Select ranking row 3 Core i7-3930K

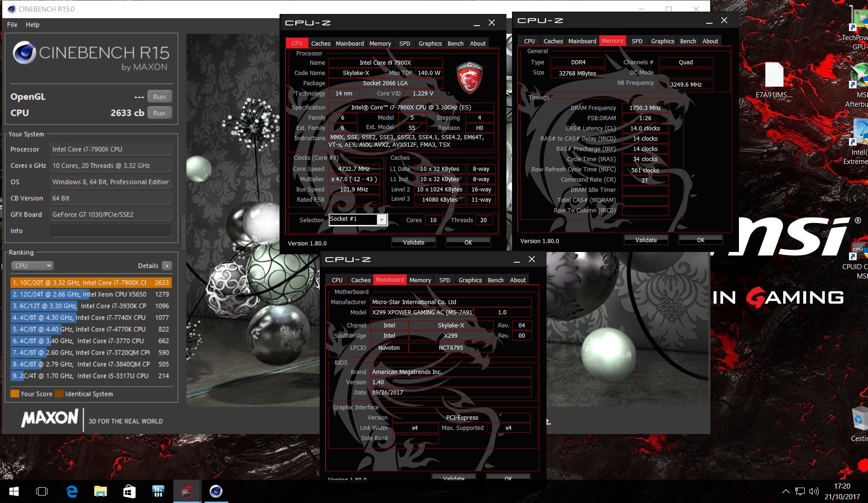click(x=91, y=306)
